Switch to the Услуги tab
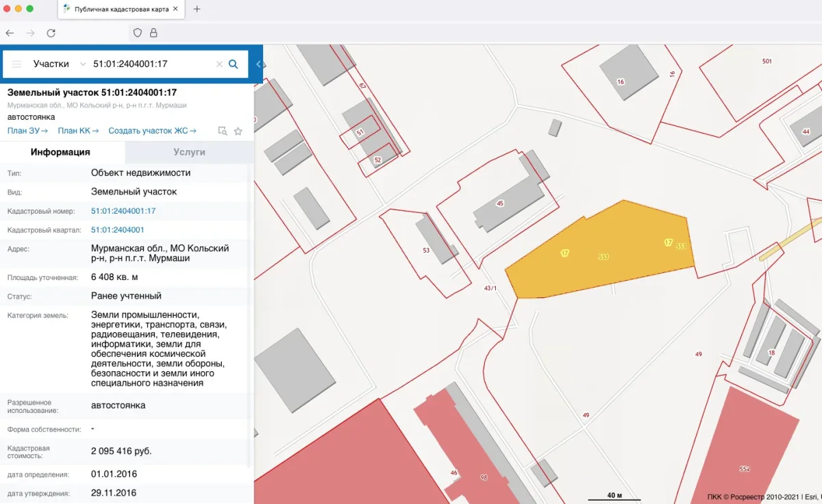Screen dimensions: 822x504 click(x=189, y=152)
